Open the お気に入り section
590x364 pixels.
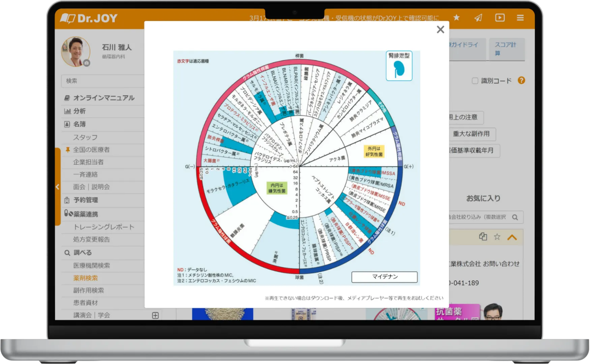click(x=483, y=198)
